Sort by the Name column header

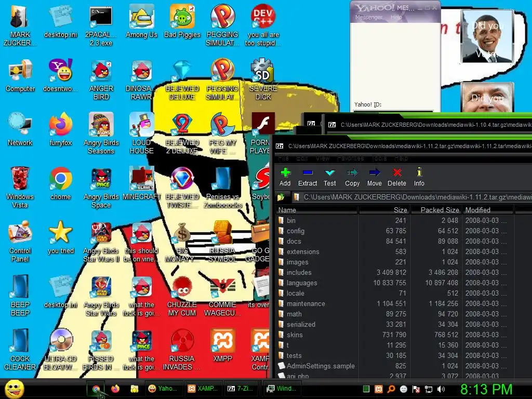316,210
